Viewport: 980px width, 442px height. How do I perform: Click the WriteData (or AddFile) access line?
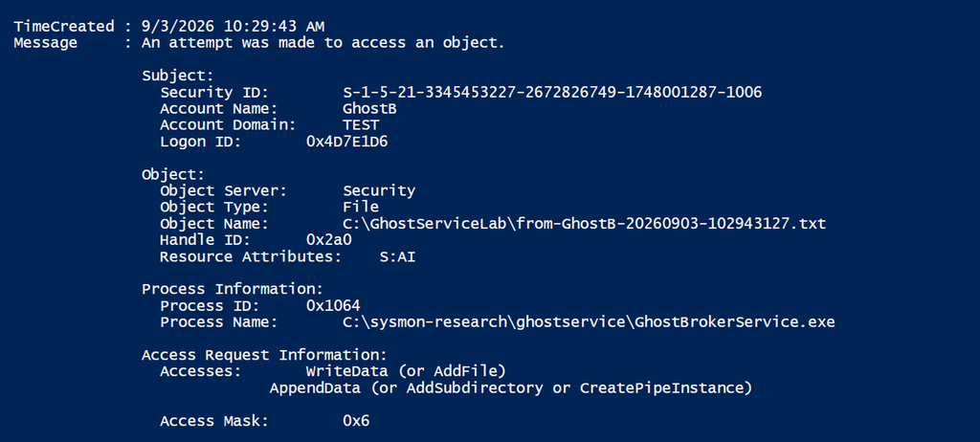[406, 371]
